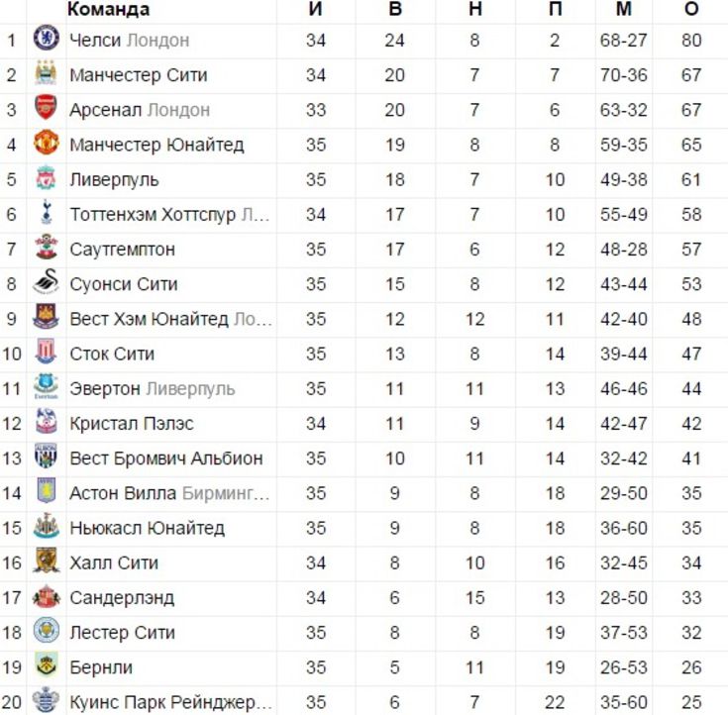Click the Newcastle United crest icon
Viewport: 728px width, 715px height.
tap(46, 526)
